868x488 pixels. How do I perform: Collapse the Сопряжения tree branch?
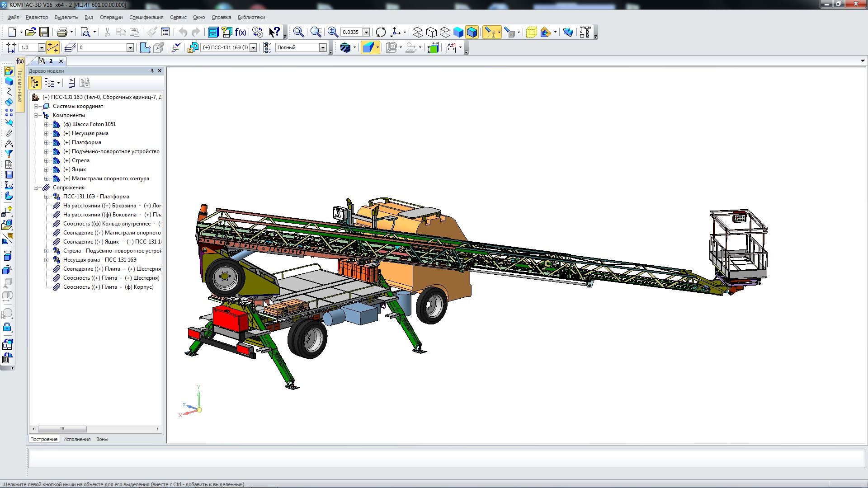[36, 188]
